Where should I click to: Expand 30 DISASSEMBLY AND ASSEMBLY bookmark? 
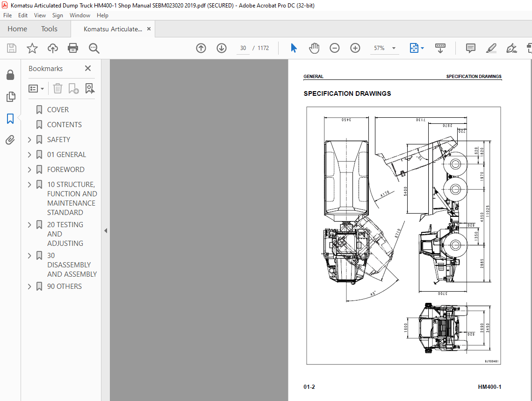[x=29, y=256]
